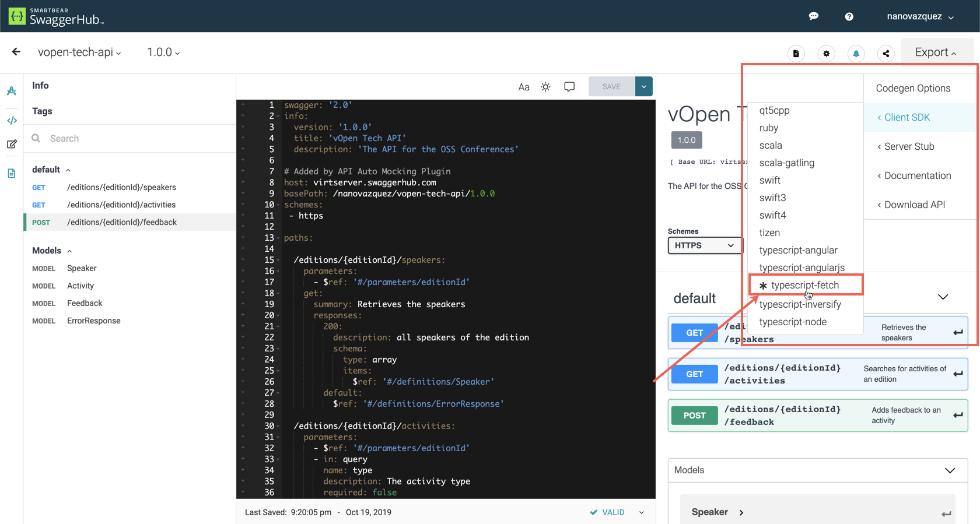Open API settings gear icon
Image resolution: width=980 pixels, height=524 pixels.
coord(826,54)
